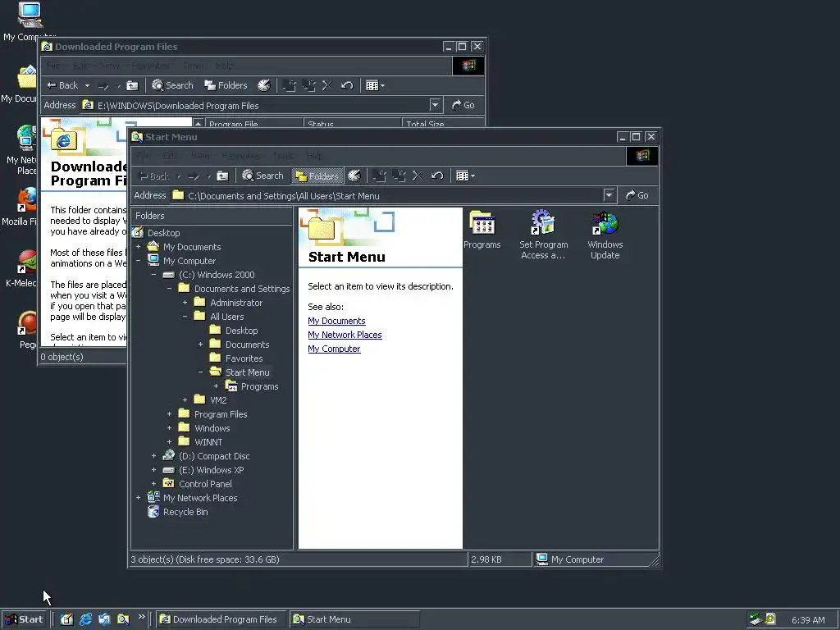
Task: Select the Set Program Access shortcut
Action: pyautogui.click(x=543, y=235)
